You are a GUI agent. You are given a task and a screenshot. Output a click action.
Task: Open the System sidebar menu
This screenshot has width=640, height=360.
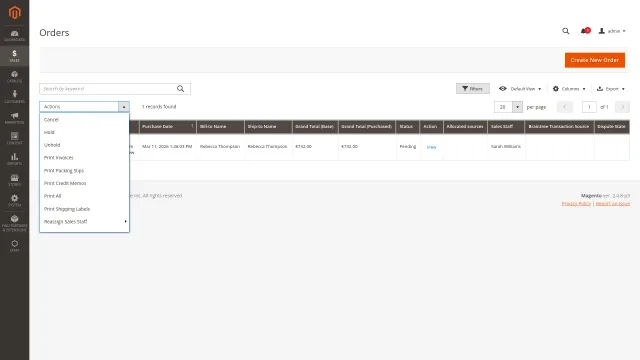pos(15,200)
